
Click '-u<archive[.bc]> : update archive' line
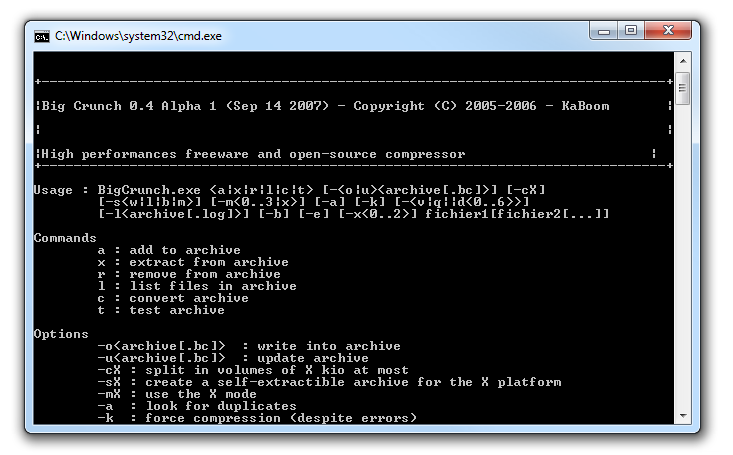(x=233, y=359)
